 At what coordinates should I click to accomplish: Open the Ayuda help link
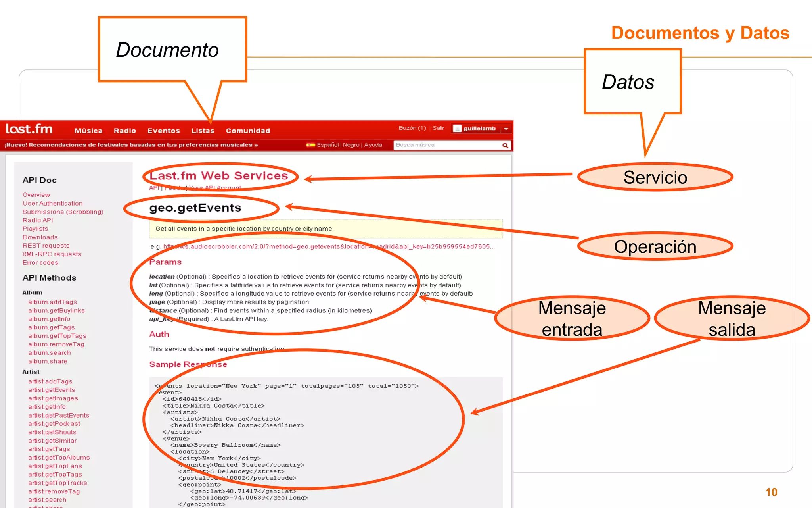pos(373,145)
